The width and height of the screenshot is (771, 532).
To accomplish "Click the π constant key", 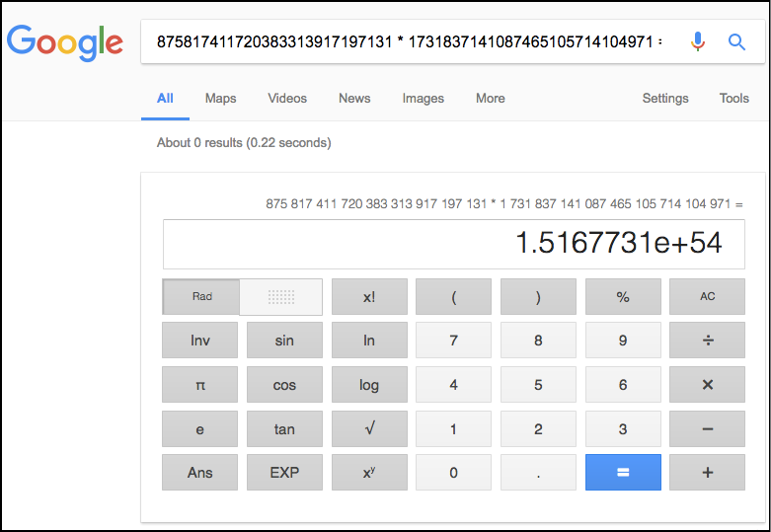I will [199, 385].
